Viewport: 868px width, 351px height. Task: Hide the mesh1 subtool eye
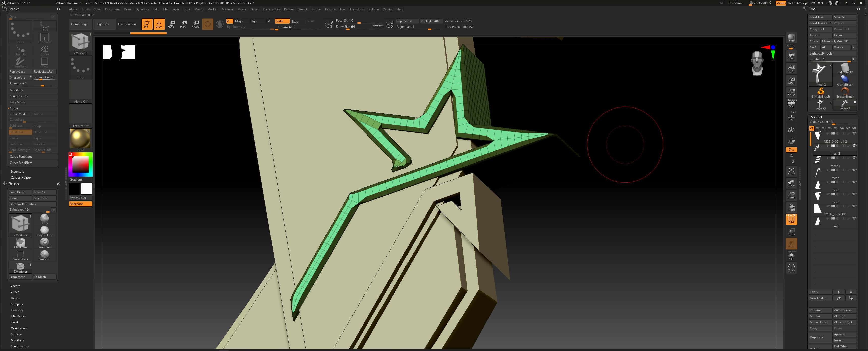tap(854, 158)
